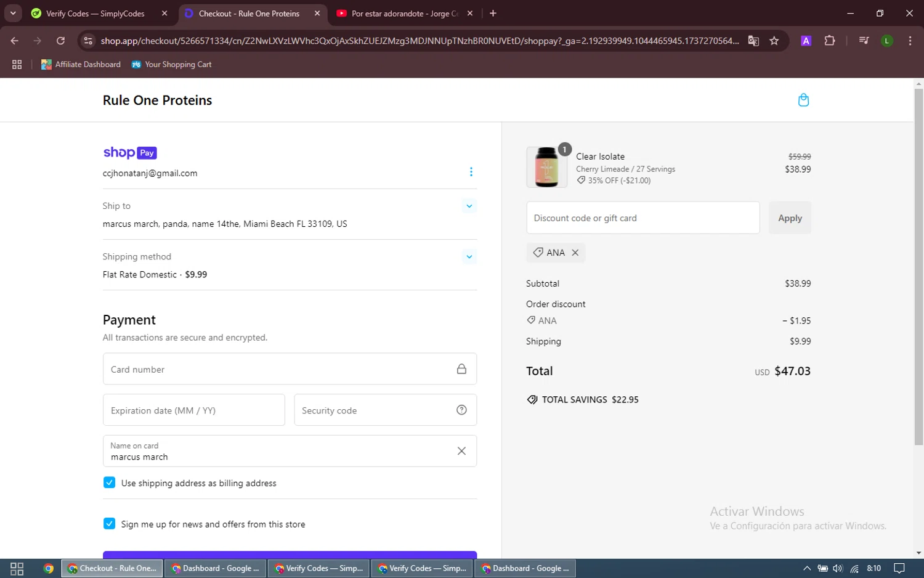
Task: Open the media control icon
Action: (864, 41)
